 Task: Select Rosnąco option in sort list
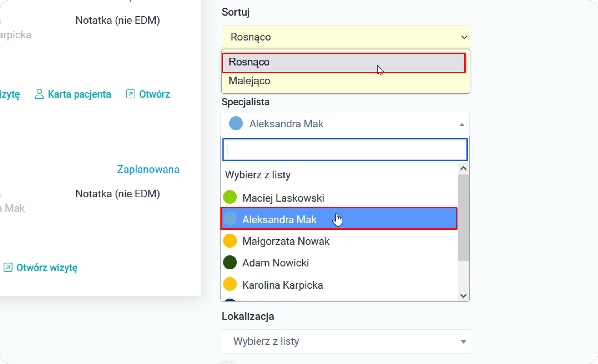(x=344, y=62)
